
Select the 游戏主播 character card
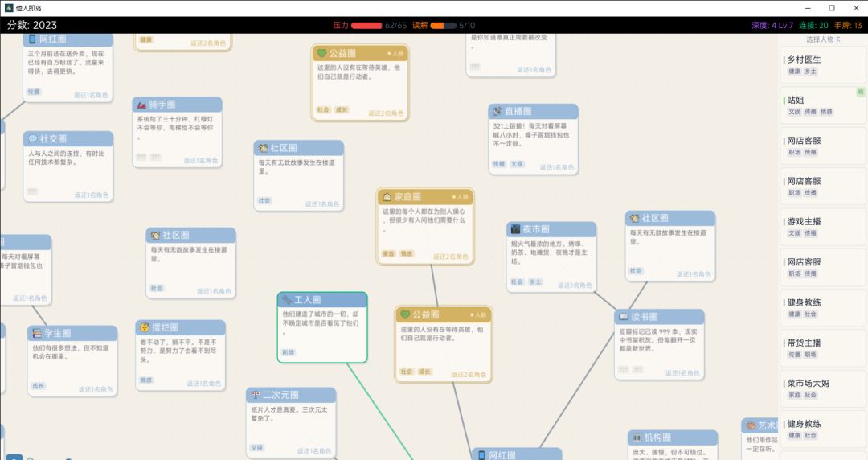tap(823, 227)
